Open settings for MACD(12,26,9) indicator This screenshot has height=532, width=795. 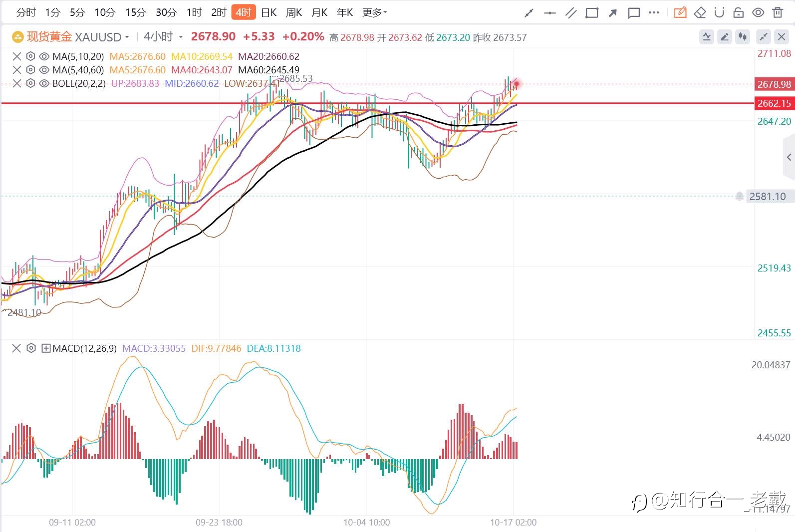coord(31,348)
